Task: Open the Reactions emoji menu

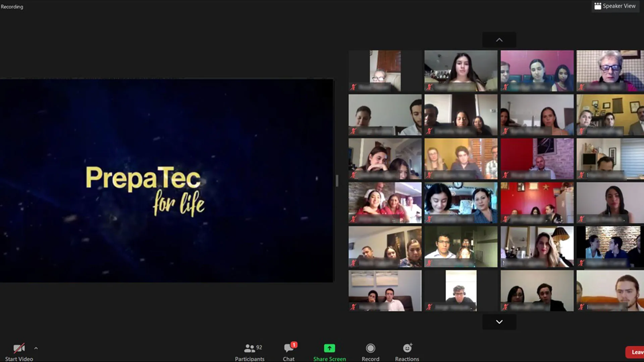Action: tap(407, 349)
